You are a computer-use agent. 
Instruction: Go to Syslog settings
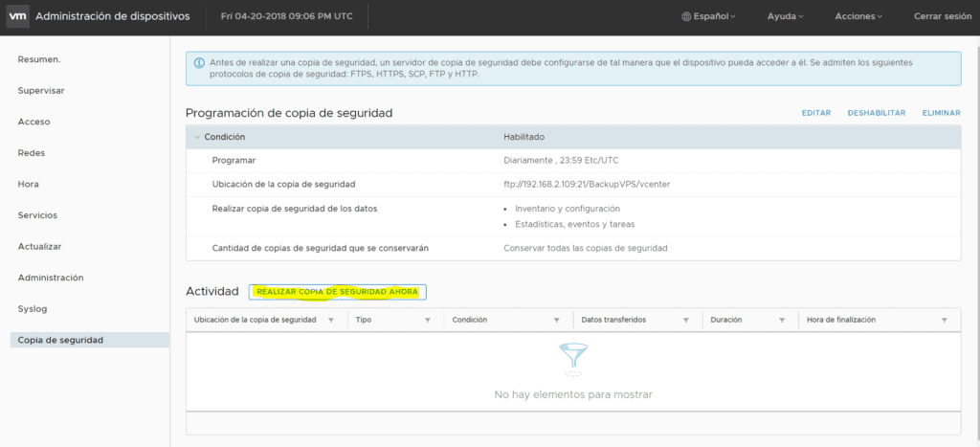(x=33, y=309)
